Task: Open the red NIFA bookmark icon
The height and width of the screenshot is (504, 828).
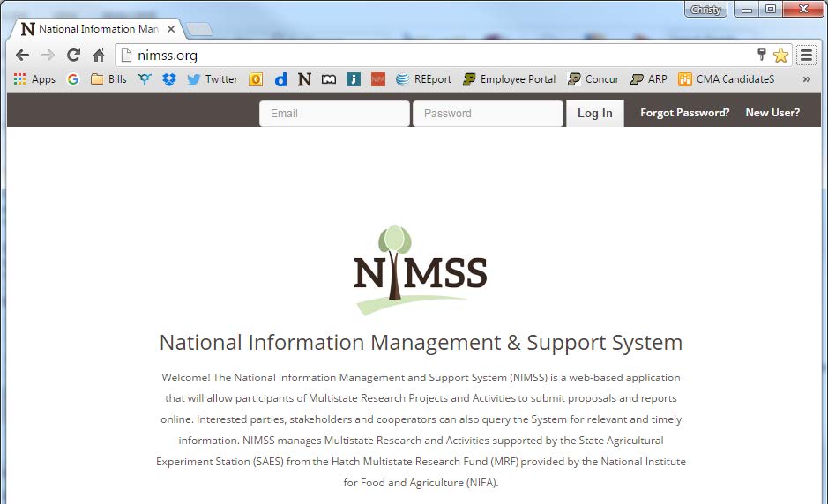Action: (x=378, y=79)
